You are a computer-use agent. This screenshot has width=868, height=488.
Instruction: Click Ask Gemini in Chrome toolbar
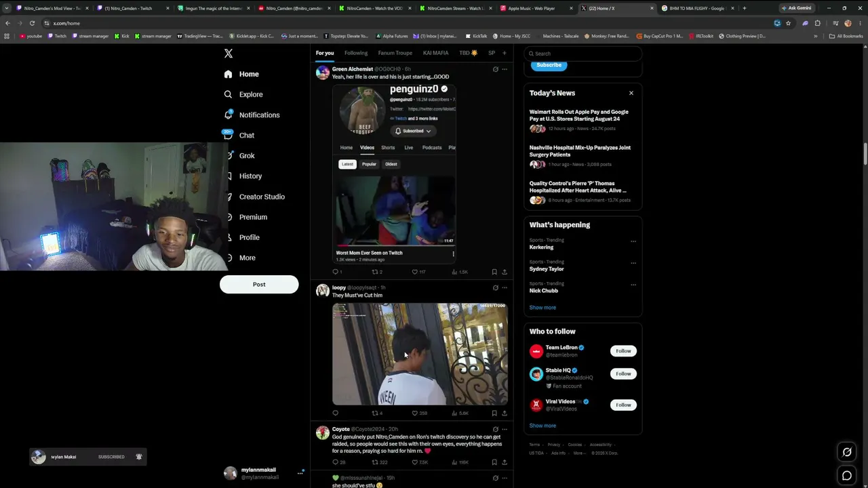click(x=796, y=8)
